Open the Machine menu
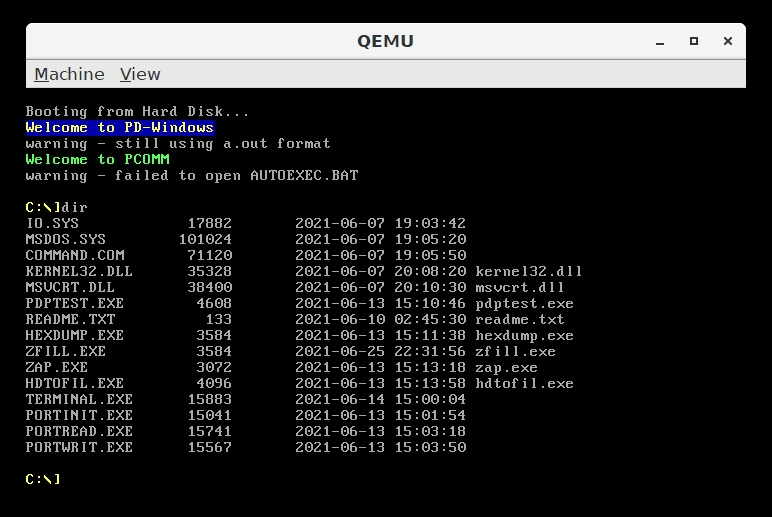Viewport: 772px width, 517px height. click(69, 74)
